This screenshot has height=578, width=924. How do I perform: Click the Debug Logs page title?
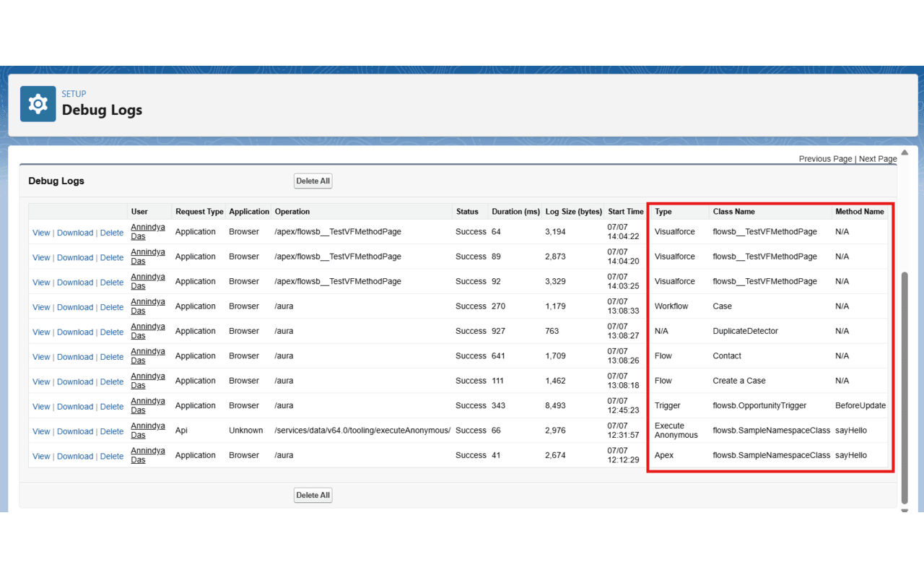pos(102,111)
